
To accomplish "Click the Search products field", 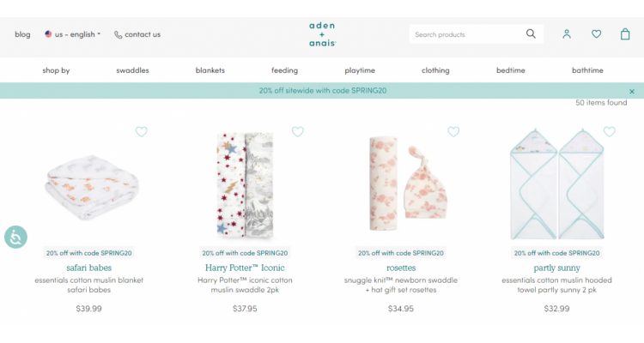I will pos(467,34).
